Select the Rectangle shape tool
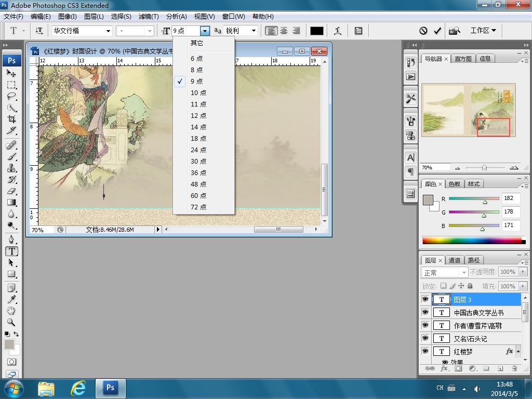The image size is (532, 399). (x=11, y=274)
